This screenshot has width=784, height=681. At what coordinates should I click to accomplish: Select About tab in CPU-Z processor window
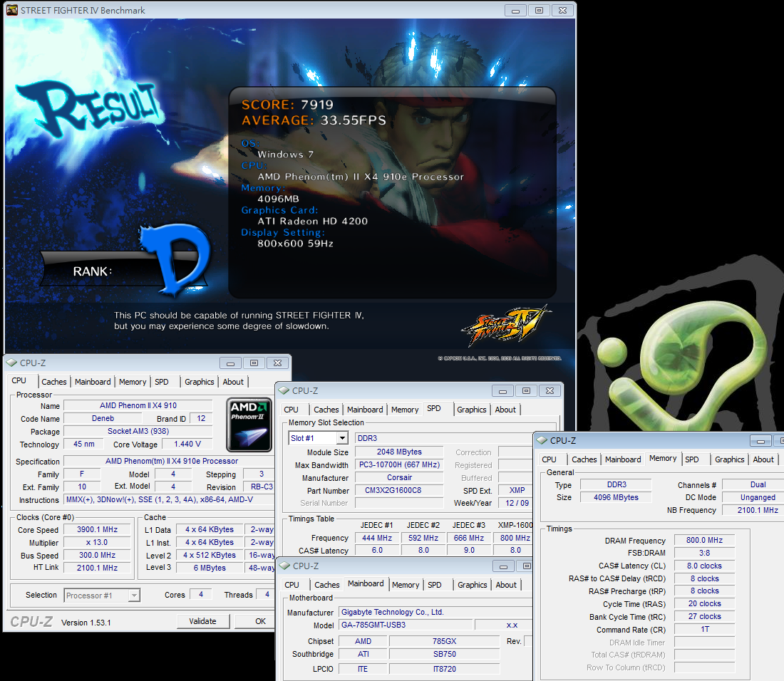click(x=233, y=382)
